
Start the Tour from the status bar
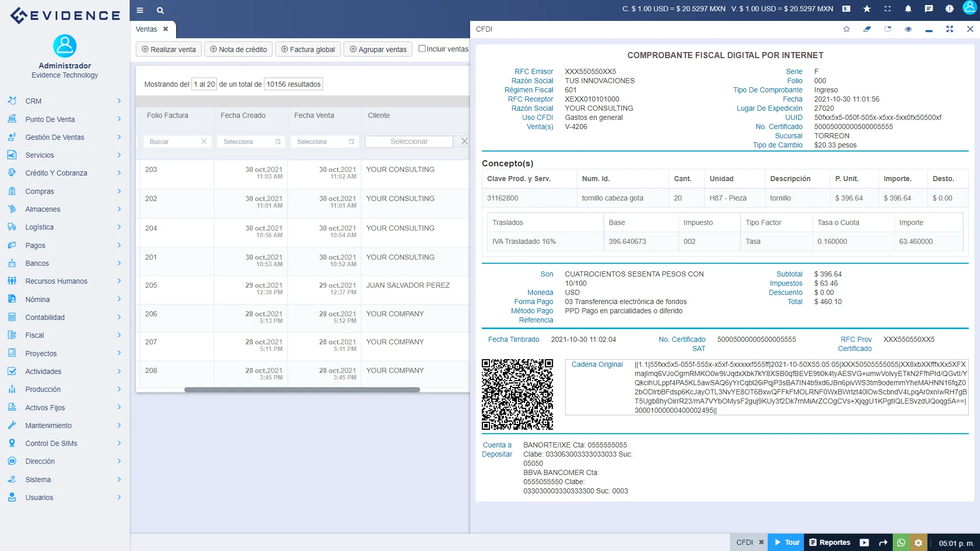click(x=786, y=542)
